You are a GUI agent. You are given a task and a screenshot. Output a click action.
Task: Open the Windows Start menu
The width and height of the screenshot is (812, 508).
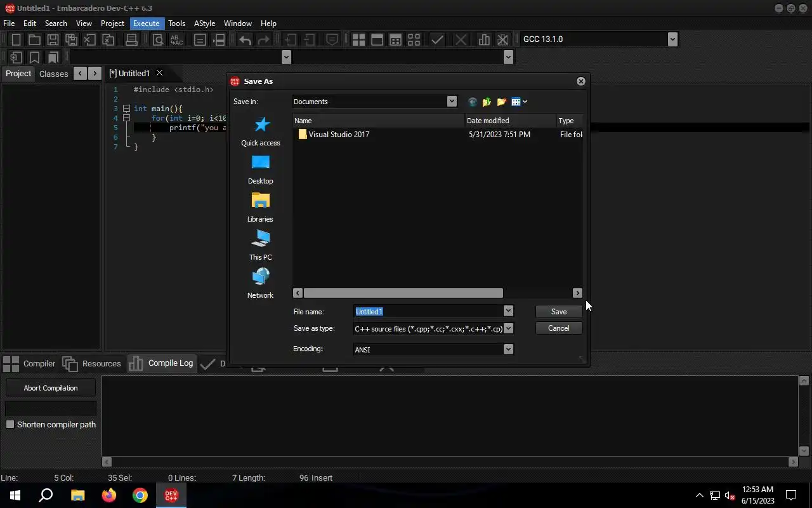(x=15, y=495)
